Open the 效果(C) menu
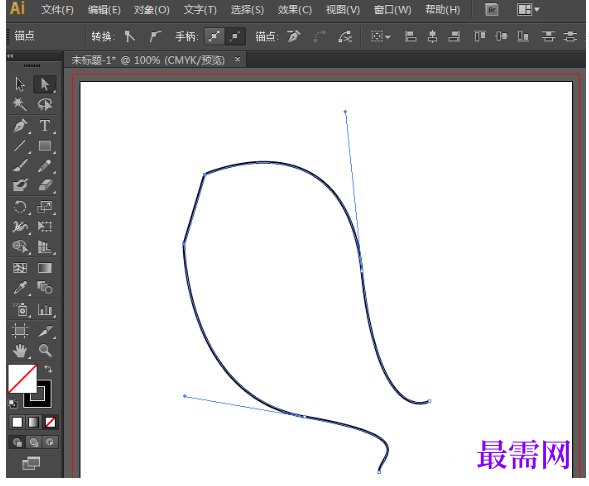 294,10
